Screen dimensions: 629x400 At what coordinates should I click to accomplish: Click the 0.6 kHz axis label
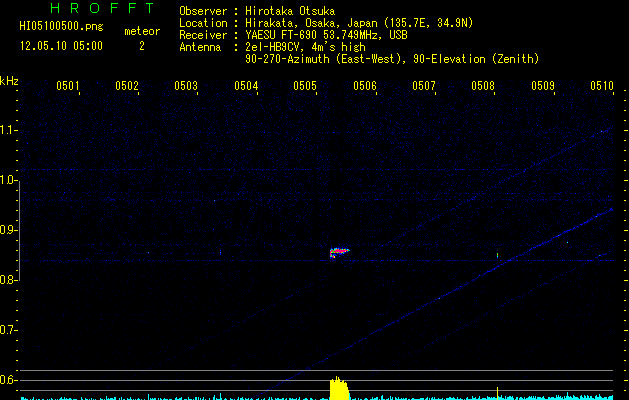[x=8, y=380]
